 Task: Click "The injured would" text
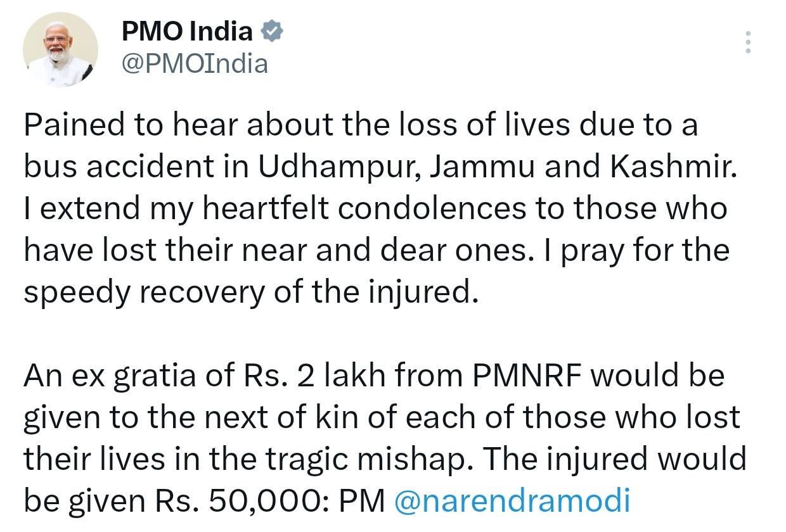(611, 459)
